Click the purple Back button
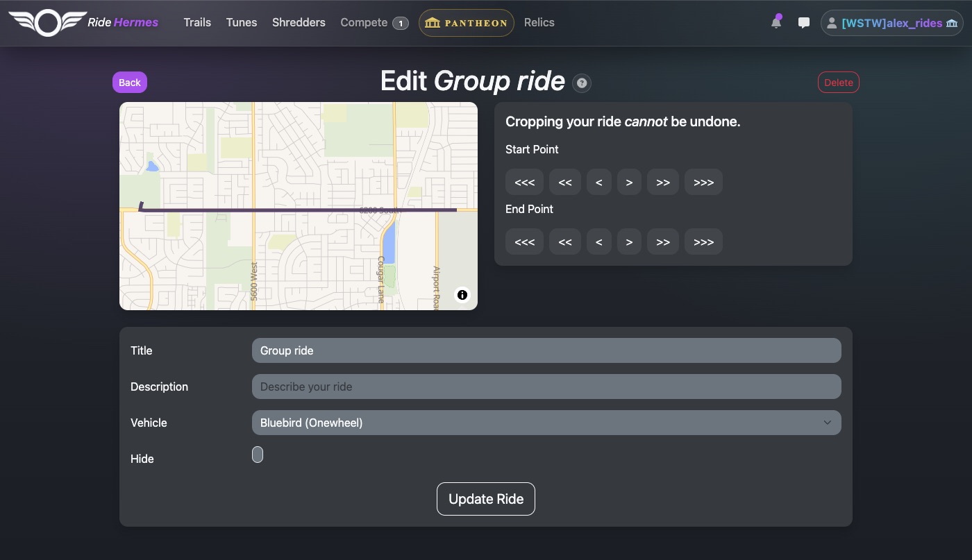 tap(130, 83)
